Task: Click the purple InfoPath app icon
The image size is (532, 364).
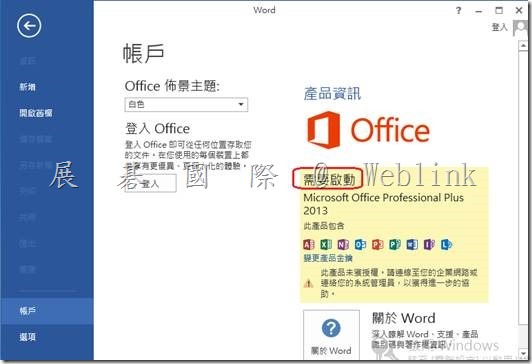Action: (x=430, y=244)
